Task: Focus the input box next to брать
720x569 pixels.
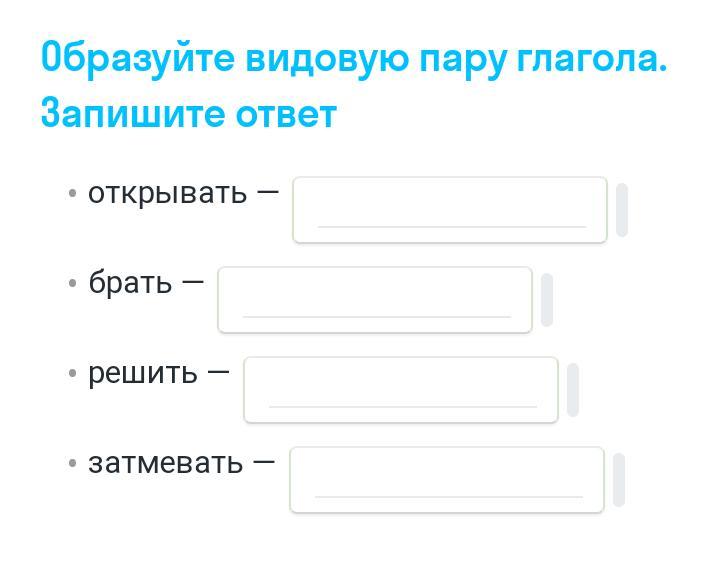Action: [375, 300]
